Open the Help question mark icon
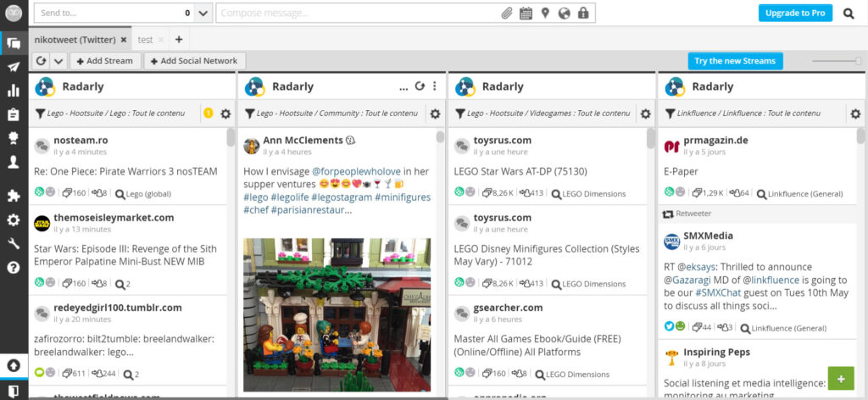 click(x=14, y=268)
